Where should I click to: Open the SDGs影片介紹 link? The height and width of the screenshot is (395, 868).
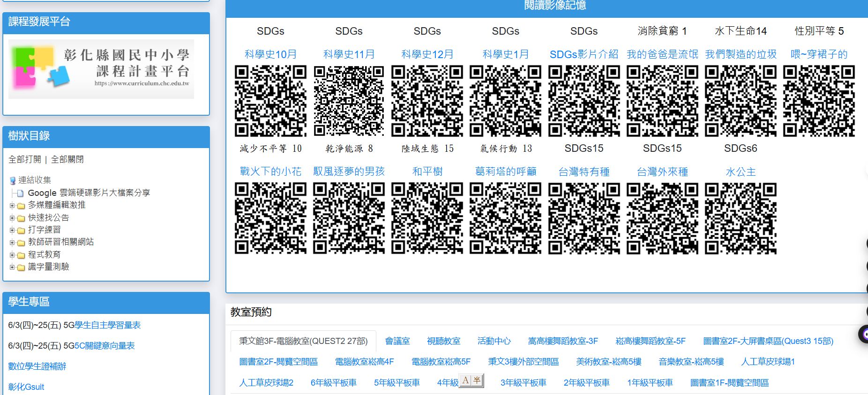[584, 54]
